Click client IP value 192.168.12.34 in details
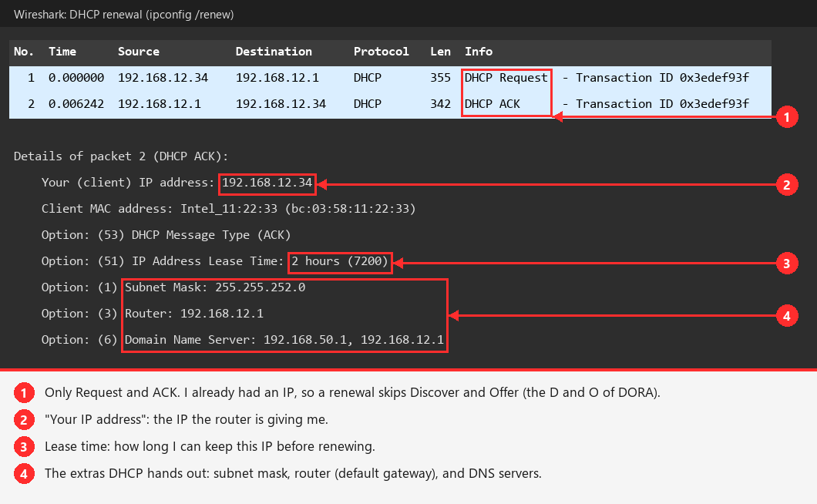 [x=267, y=183]
